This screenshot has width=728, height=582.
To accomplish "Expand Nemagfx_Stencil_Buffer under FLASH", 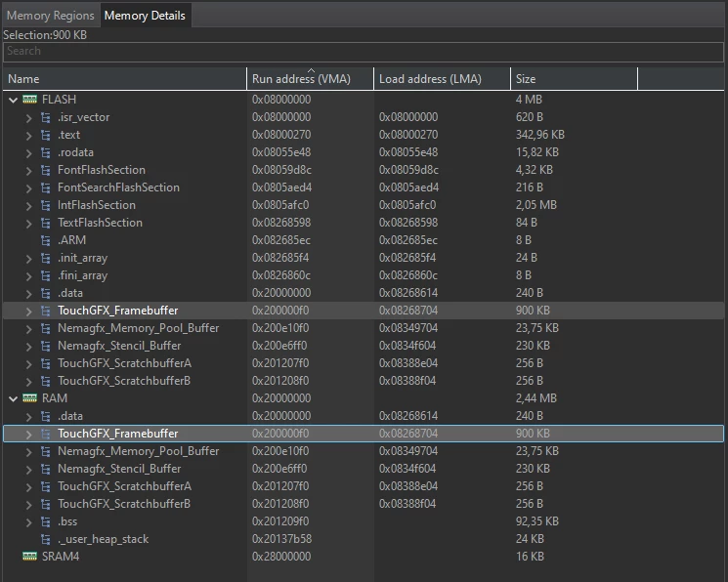I will tap(28, 347).
